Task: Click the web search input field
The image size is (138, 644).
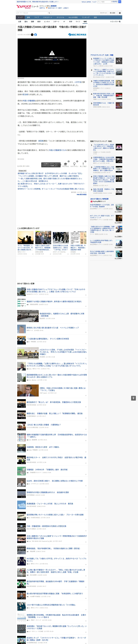Action: coord(104,2)
